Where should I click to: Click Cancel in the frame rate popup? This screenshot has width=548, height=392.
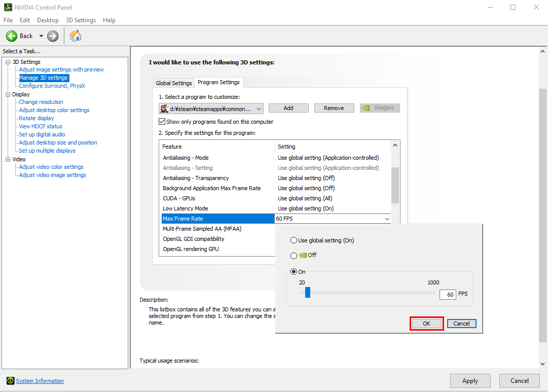click(462, 324)
